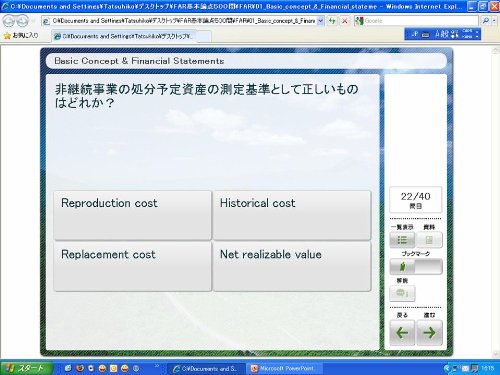Select the Reproduction cost answer
This screenshot has width=500, height=375.
coord(133,215)
